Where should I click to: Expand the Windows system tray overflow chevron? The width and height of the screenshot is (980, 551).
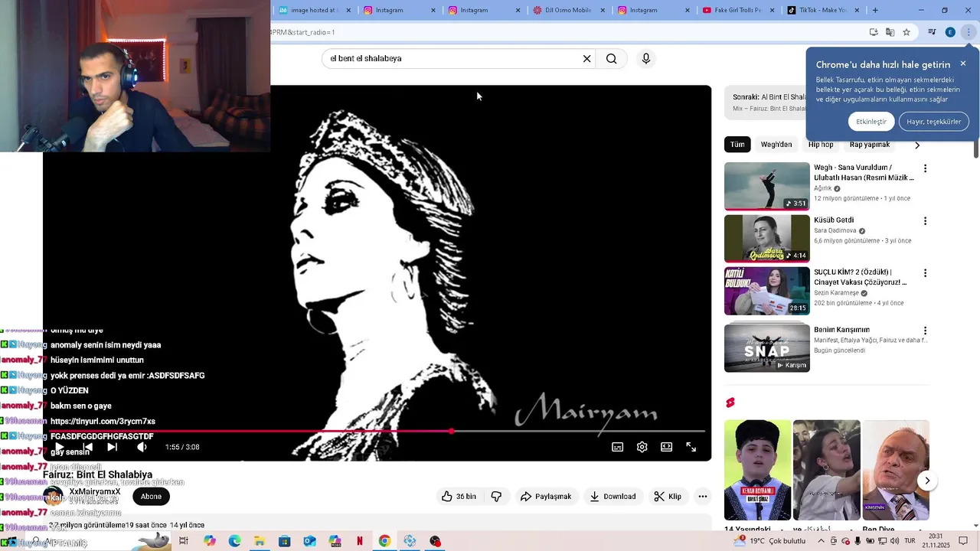click(822, 541)
